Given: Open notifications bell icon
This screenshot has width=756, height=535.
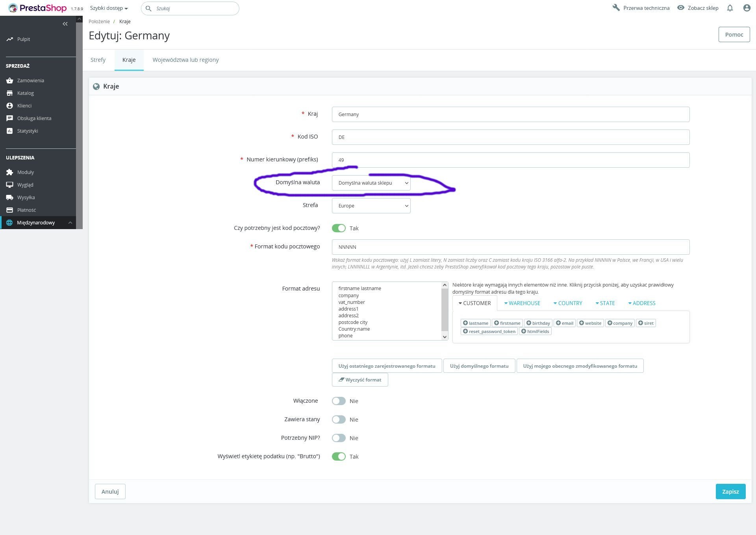Looking at the screenshot, I should [730, 8].
